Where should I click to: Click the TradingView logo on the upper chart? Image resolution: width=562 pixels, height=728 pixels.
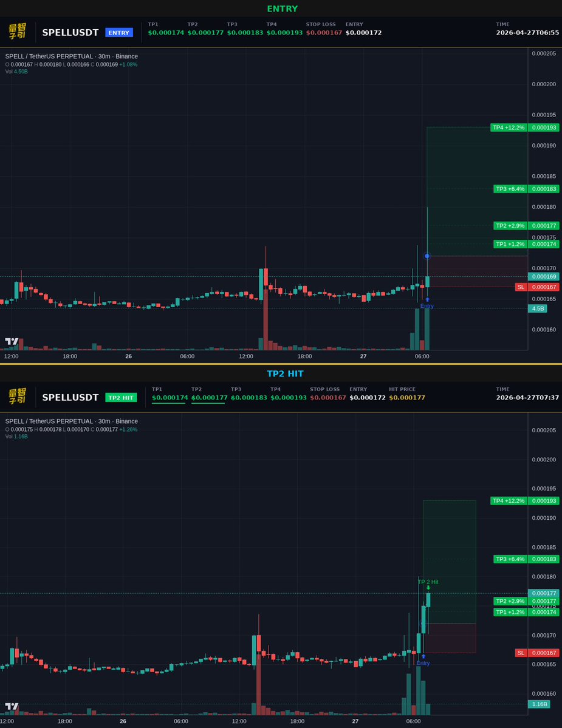click(x=10, y=341)
